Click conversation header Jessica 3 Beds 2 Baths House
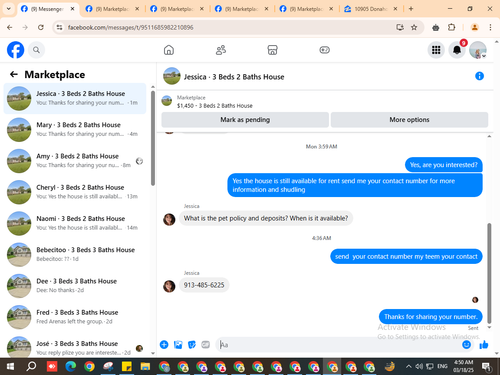 click(234, 77)
